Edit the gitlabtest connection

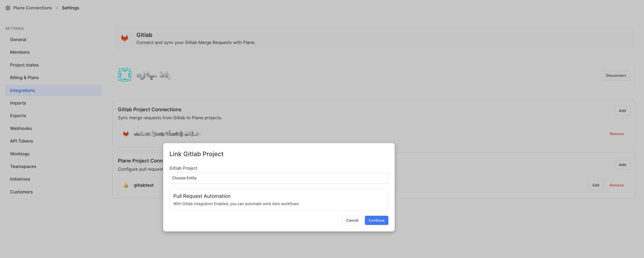pos(596,185)
